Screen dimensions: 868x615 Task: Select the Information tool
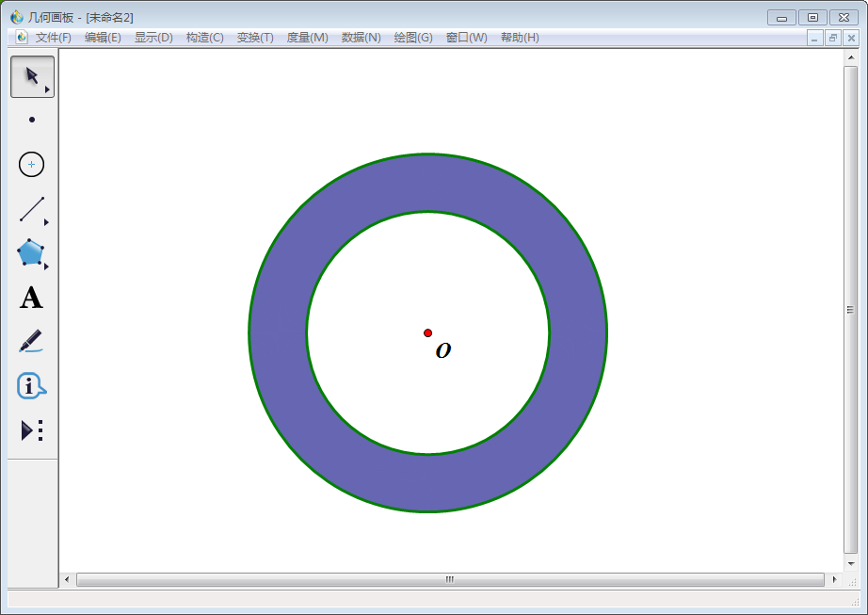[x=31, y=386]
